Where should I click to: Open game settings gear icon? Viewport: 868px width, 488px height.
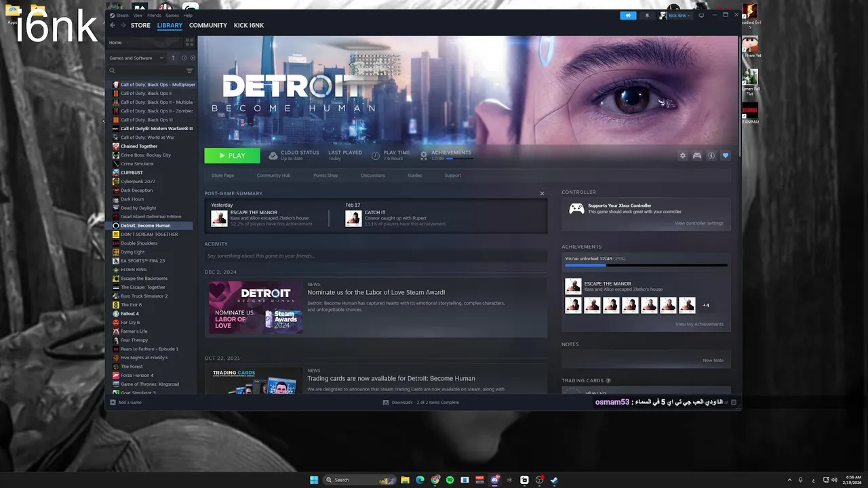coord(683,156)
